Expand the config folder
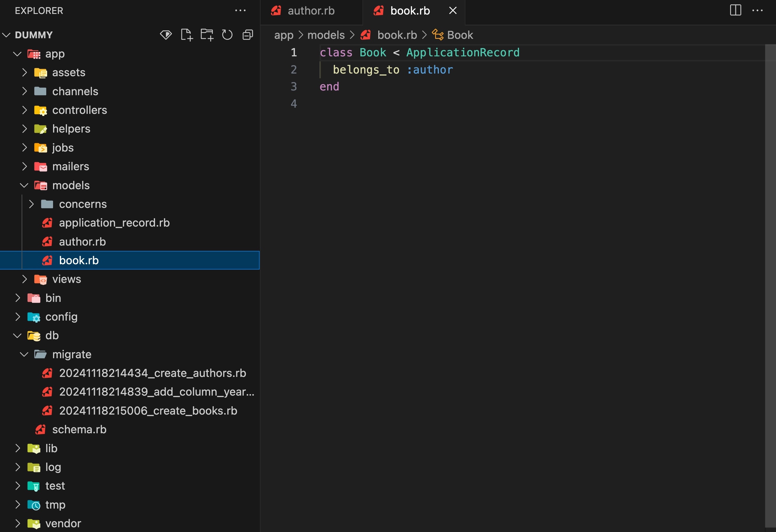This screenshot has width=776, height=532. tap(61, 316)
